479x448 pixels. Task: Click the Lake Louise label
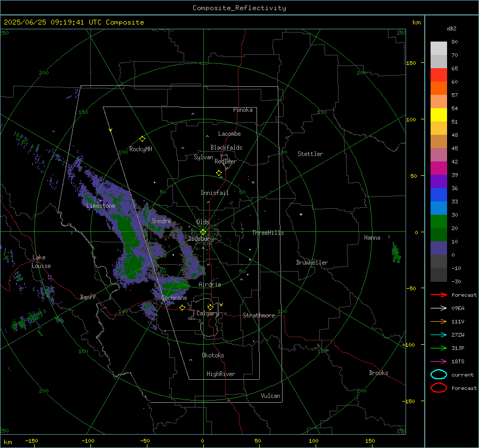point(41,262)
